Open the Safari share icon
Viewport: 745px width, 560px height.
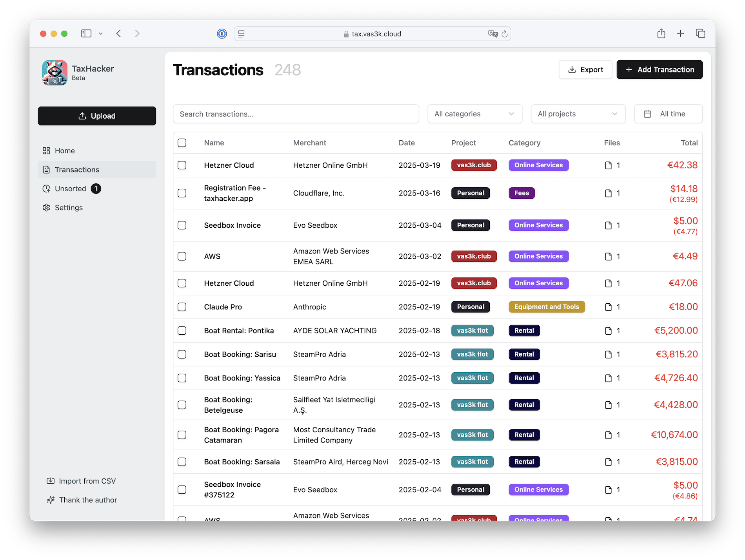(x=661, y=33)
